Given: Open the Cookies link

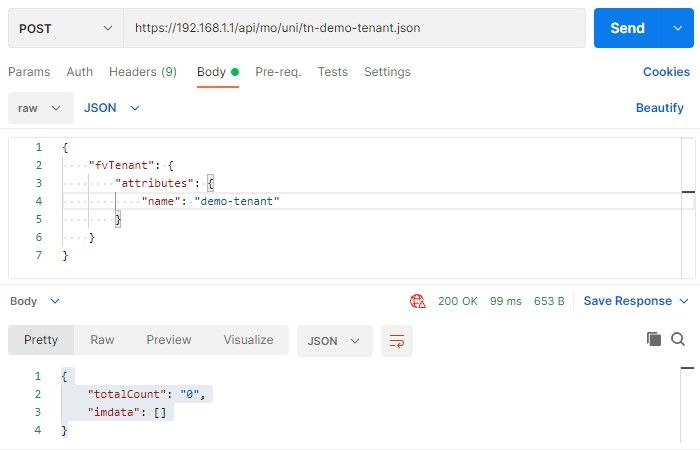Looking at the screenshot, I should coord(666,72).
